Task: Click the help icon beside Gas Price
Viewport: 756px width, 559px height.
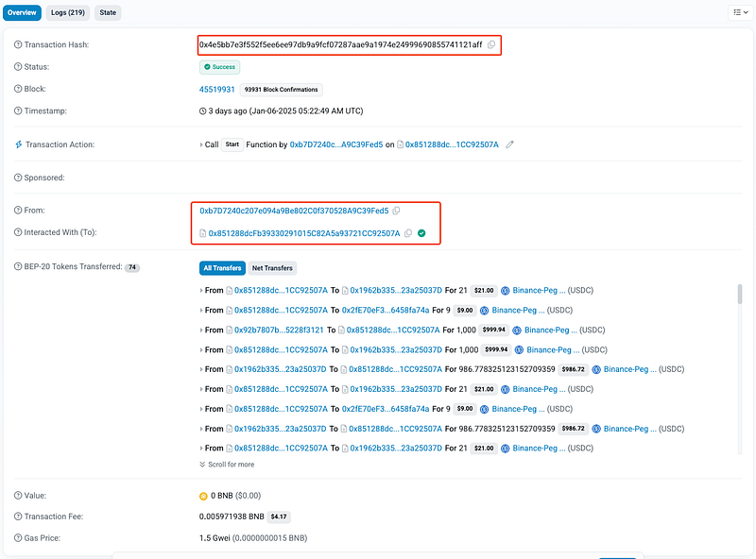Action: pyautogui.click(x=18, y=537)
